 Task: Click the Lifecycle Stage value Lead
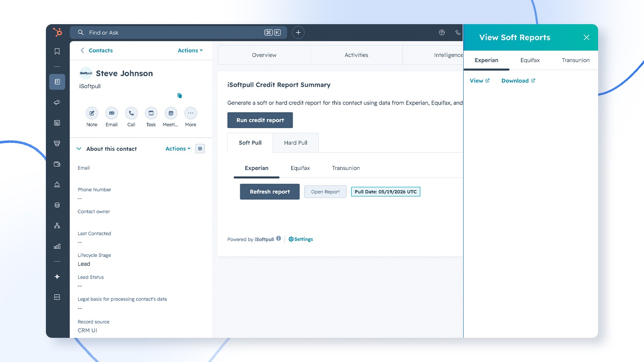(84, 264)
